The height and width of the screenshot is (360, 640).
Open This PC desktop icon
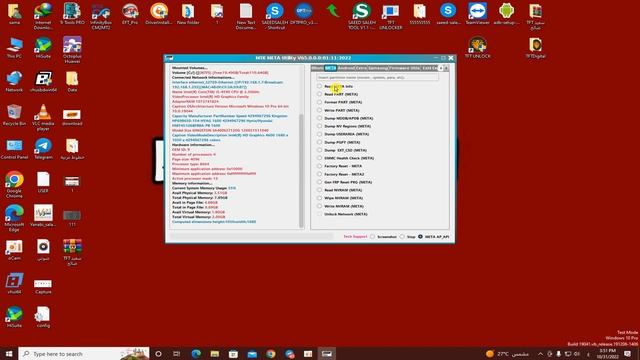click(x=14, y=47)
